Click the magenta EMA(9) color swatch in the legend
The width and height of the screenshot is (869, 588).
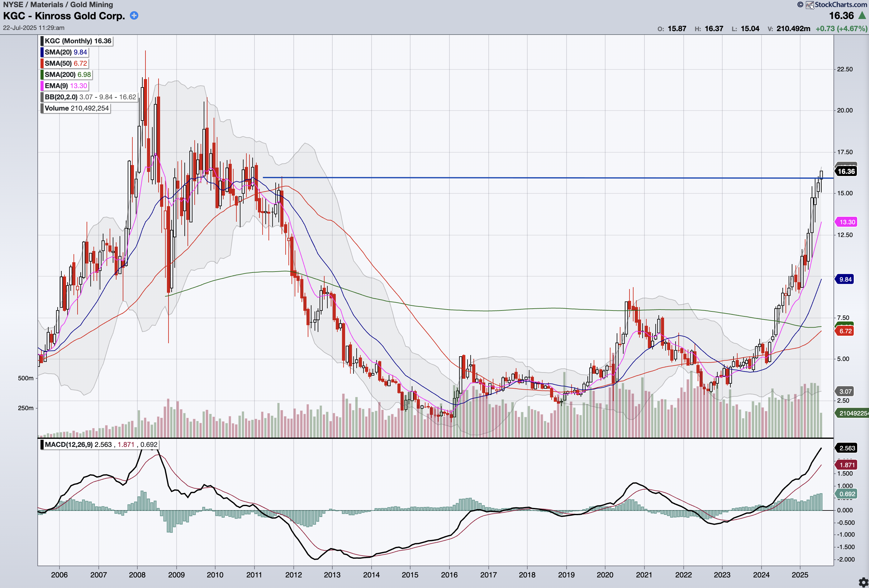point(42,86)
